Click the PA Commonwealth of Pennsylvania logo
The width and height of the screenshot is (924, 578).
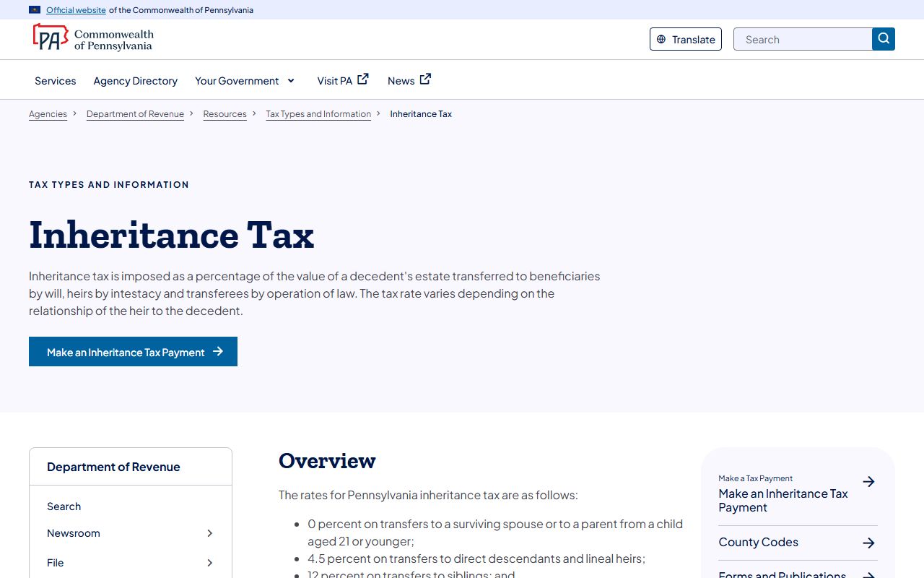click(x=93, y=38)
